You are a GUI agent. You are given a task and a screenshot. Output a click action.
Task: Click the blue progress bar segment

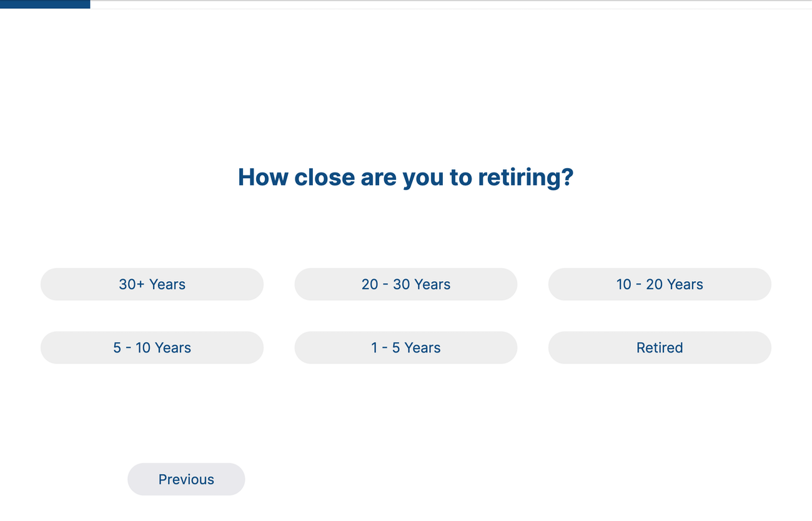45,4
